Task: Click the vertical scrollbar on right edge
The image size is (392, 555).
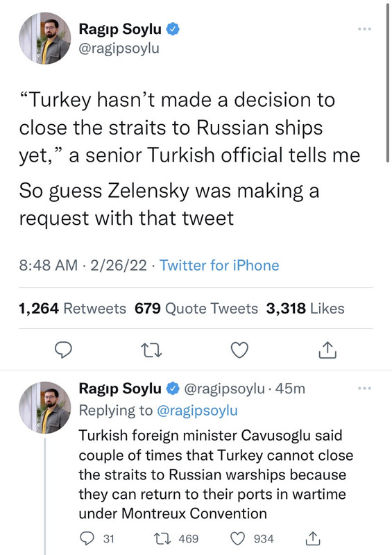Action: [388, 82]
